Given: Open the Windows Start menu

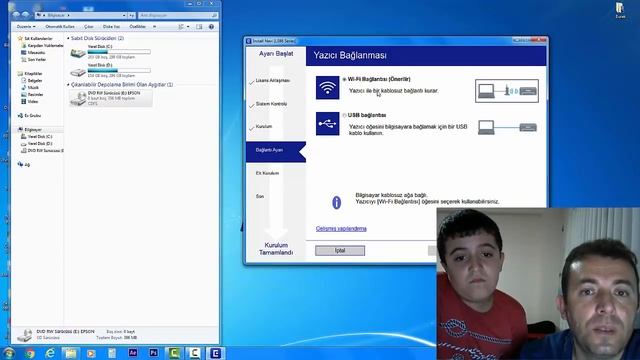Looking at the screenshot, I should coord(8,353).
